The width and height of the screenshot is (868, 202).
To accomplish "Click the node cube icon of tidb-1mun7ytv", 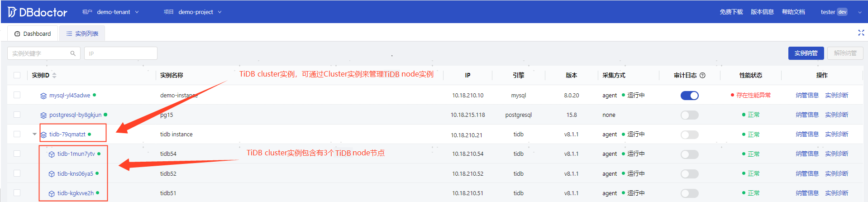I will tap(52, 154).
